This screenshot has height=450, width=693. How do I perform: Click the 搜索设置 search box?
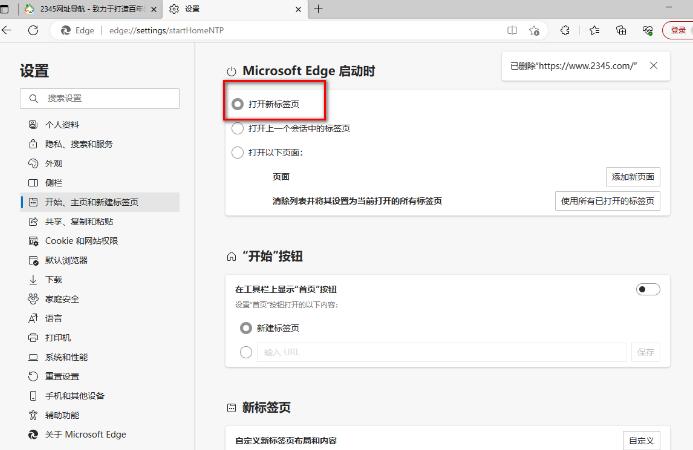(100, 98)
